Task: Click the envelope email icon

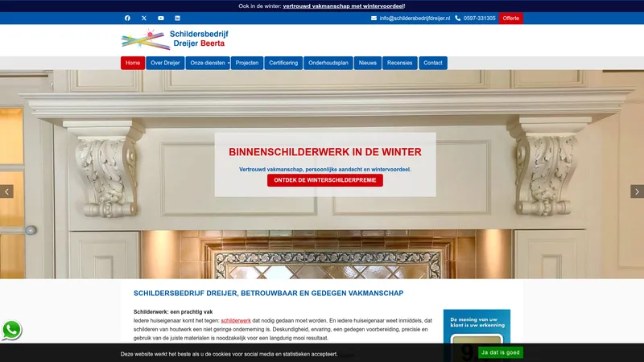Action: 374,18
